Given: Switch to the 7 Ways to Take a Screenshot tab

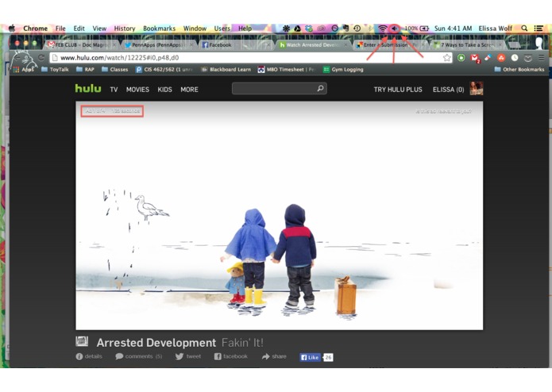Looking at the screenshot, I should [x=468, y=45].
